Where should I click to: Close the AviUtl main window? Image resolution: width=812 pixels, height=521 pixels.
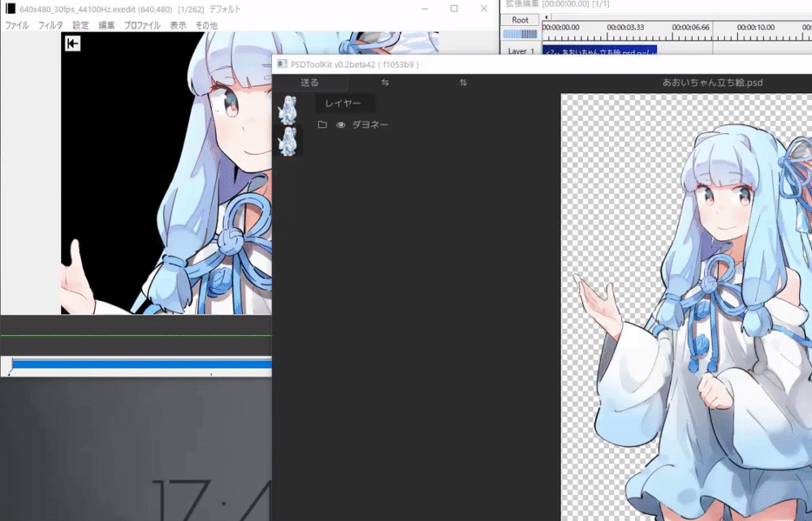484,9
